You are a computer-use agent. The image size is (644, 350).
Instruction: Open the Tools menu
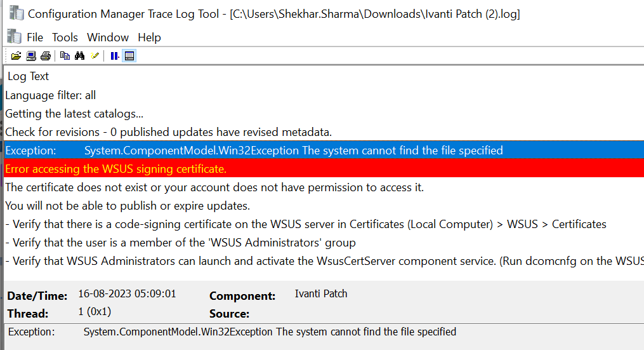click(65, 37)
